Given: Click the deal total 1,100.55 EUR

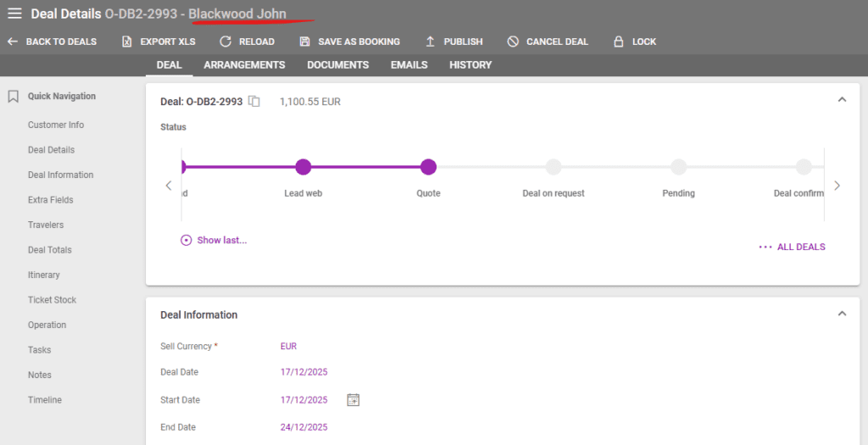Looking at the screenshot, I should click(310, 101).
